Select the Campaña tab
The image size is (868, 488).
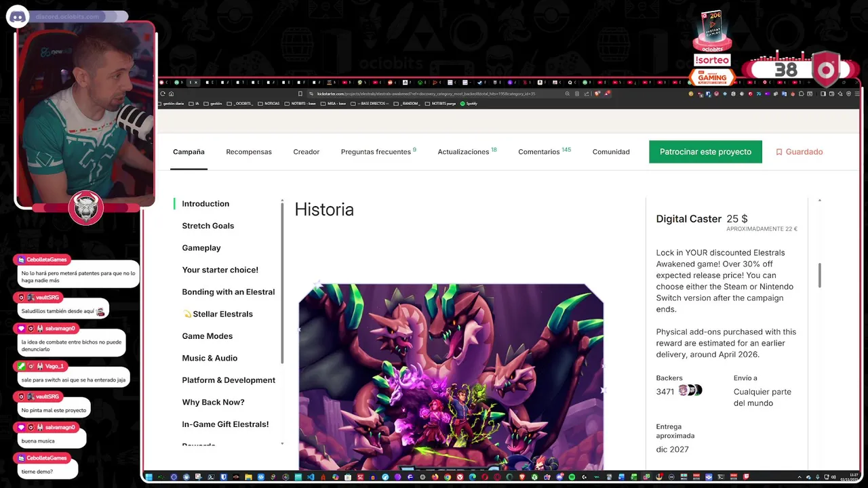189,152
